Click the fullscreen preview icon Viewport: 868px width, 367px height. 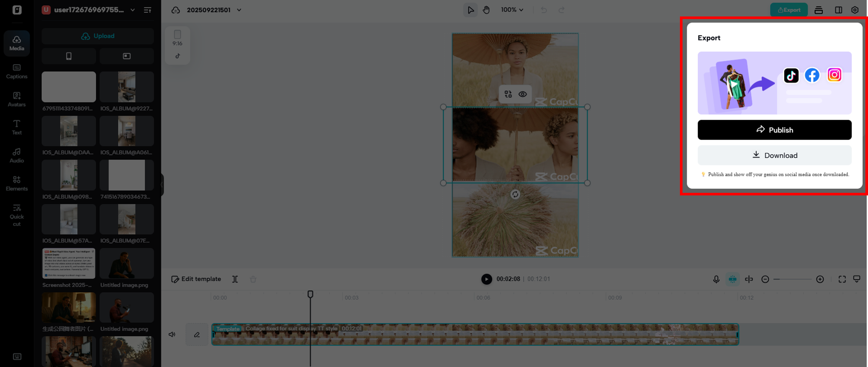coord(842,279)
